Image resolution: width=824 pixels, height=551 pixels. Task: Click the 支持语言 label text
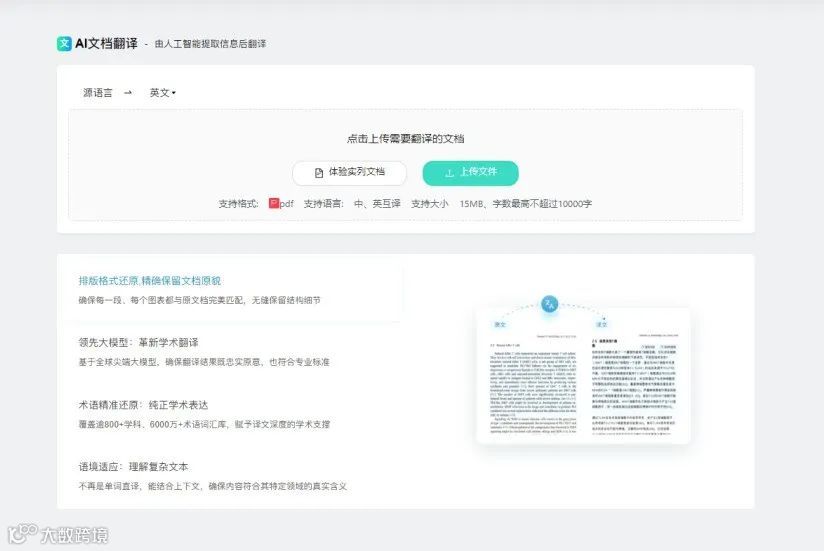tap(323, 204)
